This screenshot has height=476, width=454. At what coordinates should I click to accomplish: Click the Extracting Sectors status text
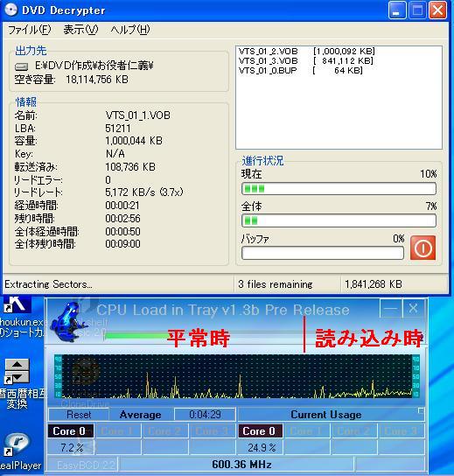(49, 284)
